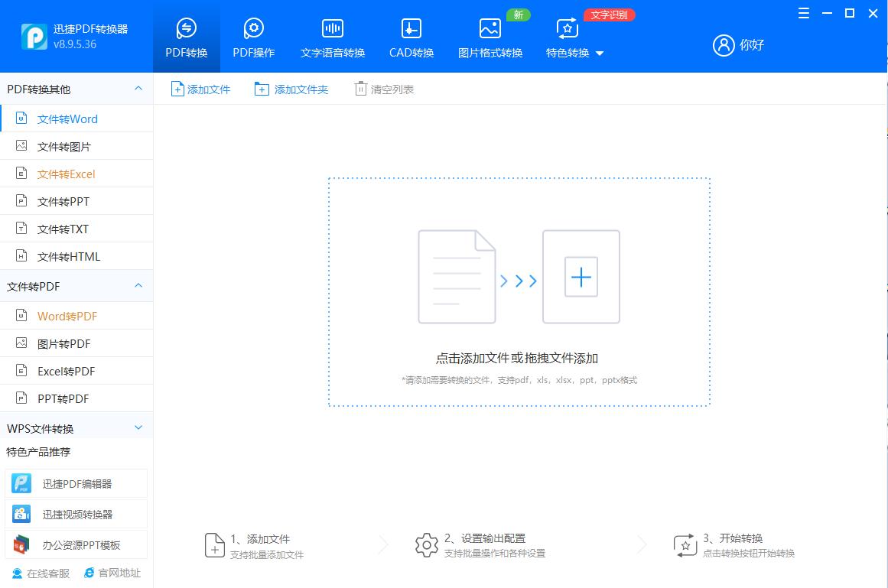Click the 官网地址 browser icon
Screen dimensions: 888x588
tap(89, 573)
